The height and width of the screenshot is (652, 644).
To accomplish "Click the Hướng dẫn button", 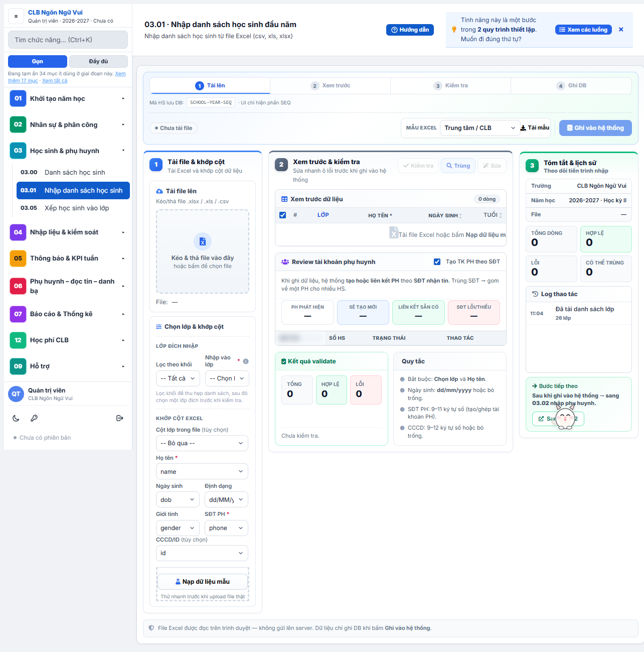I will tap(410, 30).
